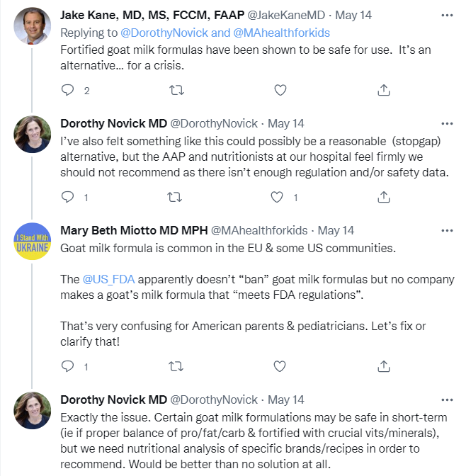
Task: Reply to Dorothy Novick's stopgap alternative tweet
Action: (x=68, y=197)
